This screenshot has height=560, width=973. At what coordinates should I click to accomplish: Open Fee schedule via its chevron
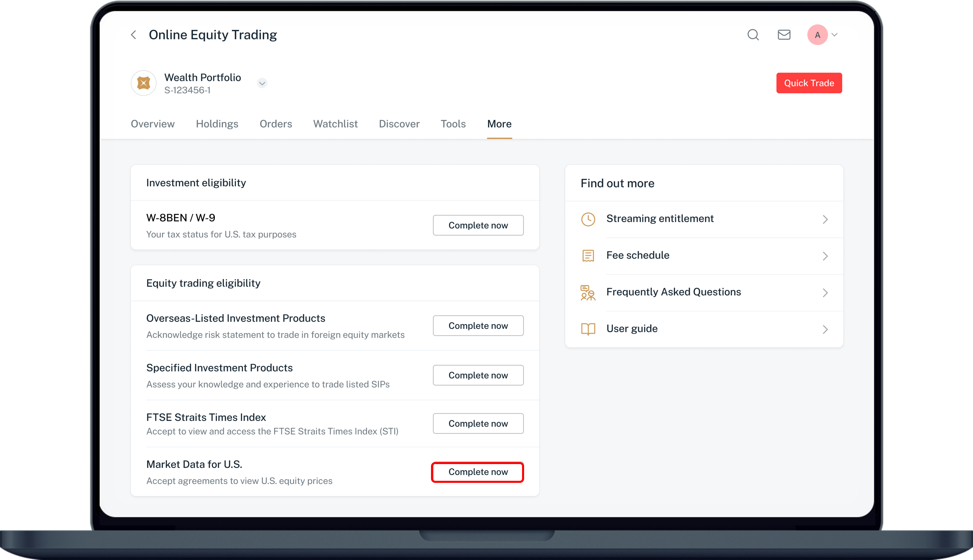point(825,256)
